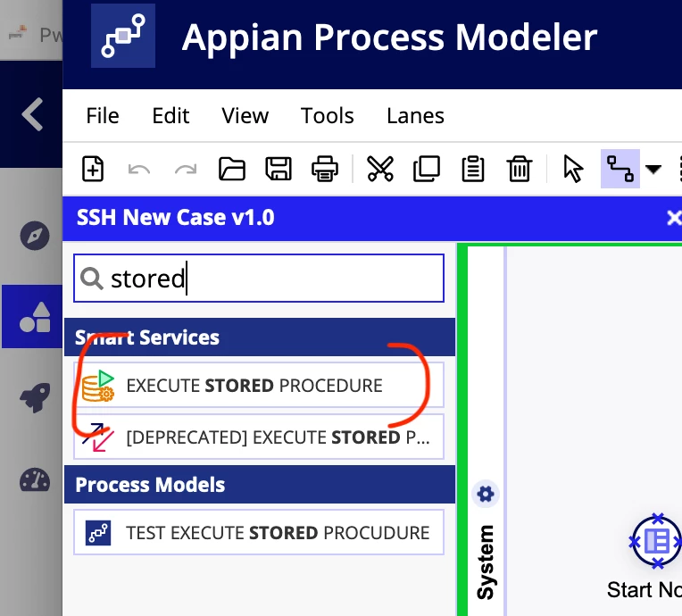Open the shapes Build sidebar icon

click(35, 317)
